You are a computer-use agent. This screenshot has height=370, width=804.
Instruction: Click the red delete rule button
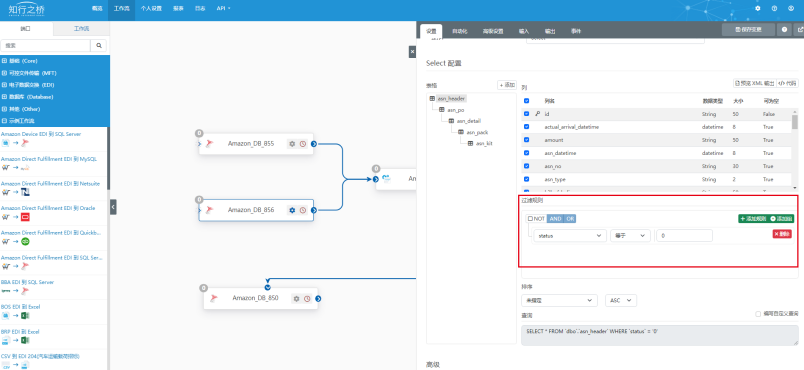782,234
